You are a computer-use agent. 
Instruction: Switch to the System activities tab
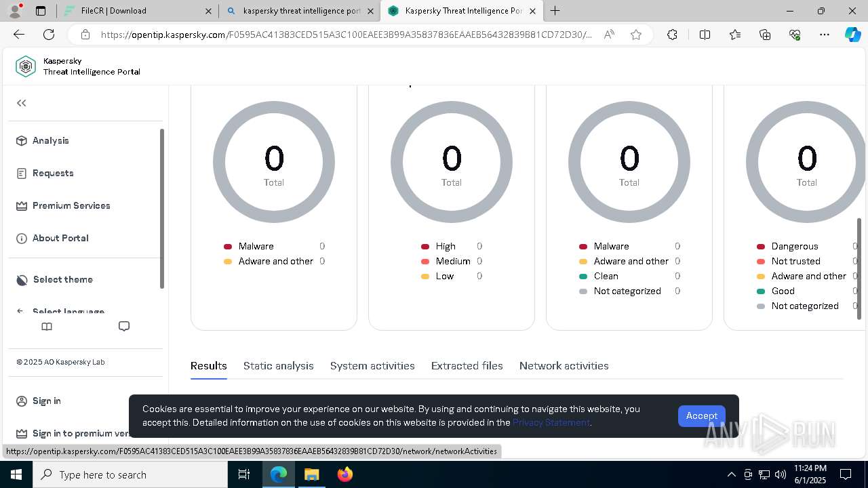click(372, 365)
